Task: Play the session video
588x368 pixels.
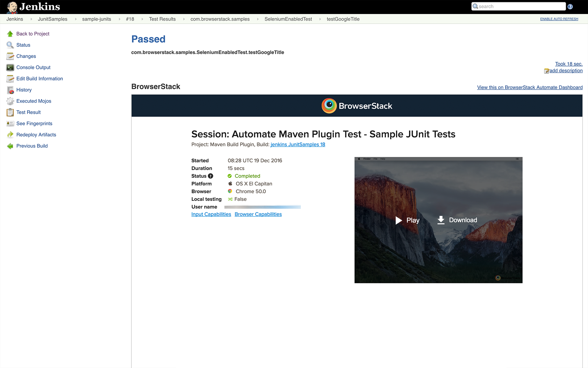Action: pyautogui.click(x=407, y=220)
